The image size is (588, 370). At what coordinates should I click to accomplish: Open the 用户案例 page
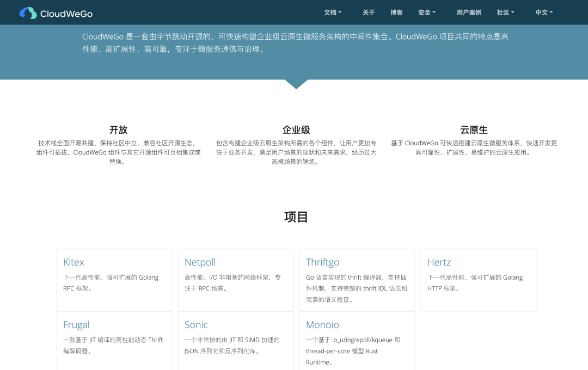469,13
